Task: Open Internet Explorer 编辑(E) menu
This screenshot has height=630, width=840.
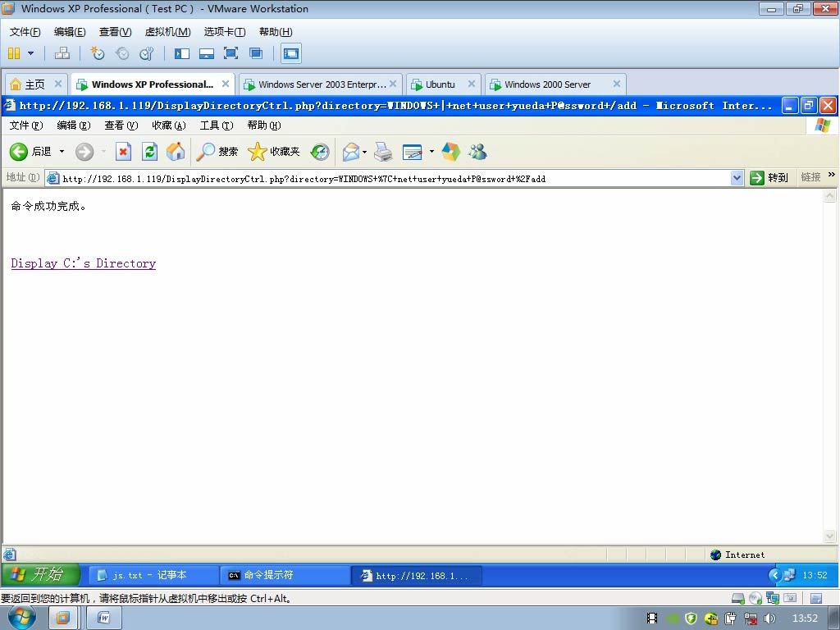Action: point(74,126)
